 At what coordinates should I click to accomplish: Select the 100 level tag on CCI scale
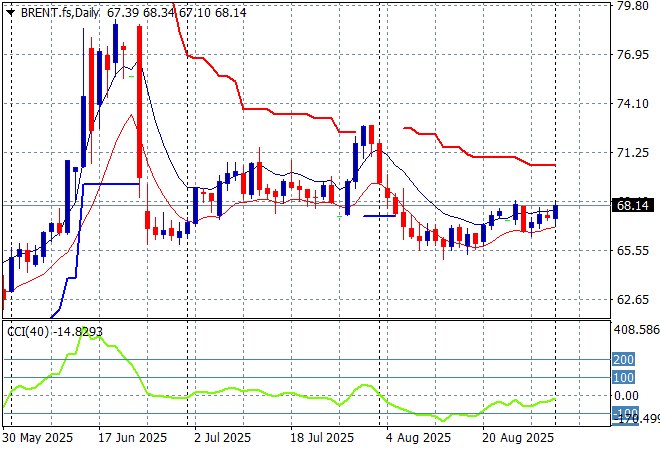(x=624, y=377)
